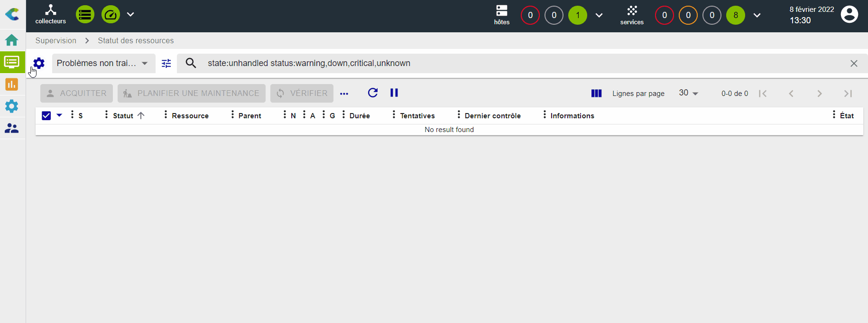Expand the services status chevron

click(x=757, y=15)
